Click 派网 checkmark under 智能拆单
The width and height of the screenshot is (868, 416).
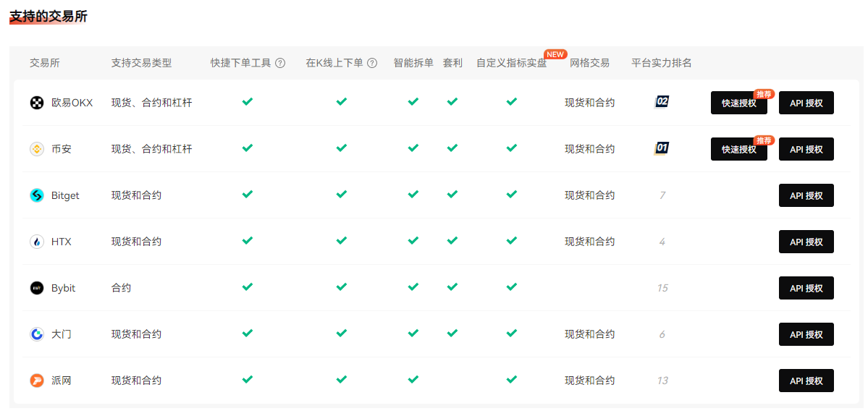pos(413,380)
